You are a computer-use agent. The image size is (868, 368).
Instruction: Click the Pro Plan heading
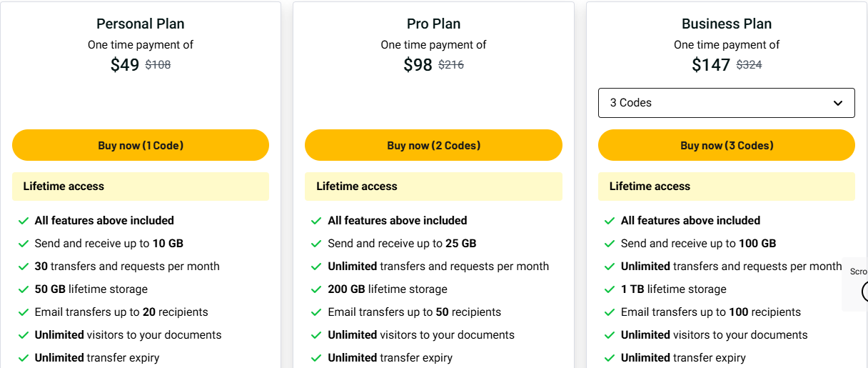click(x=433, y=24)
